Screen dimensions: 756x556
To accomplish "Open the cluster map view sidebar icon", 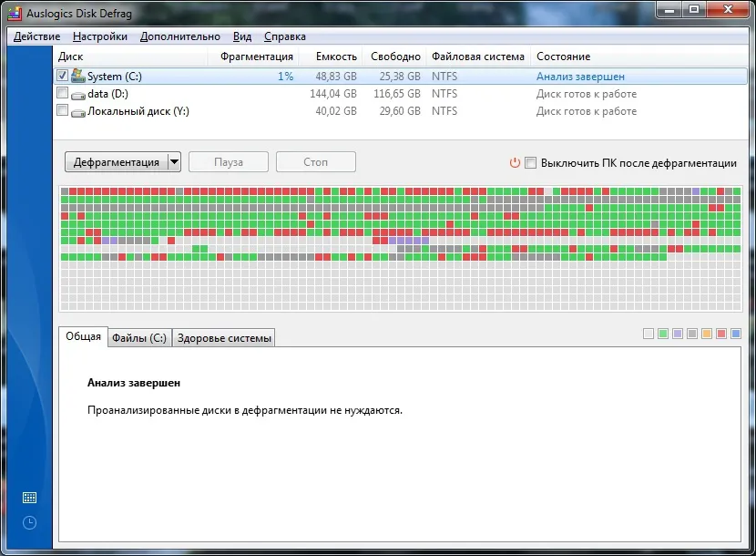I will [29, 498].
